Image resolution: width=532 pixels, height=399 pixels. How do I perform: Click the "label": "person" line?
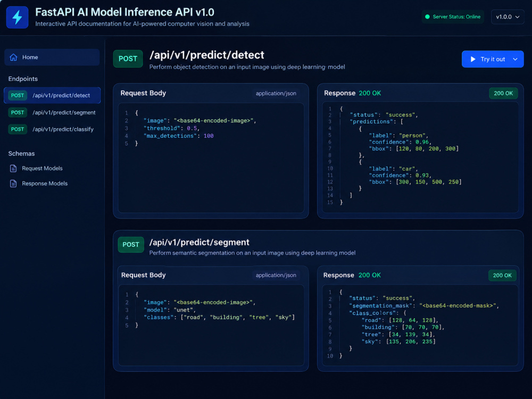pyautogui.click(x=398, y=135)
